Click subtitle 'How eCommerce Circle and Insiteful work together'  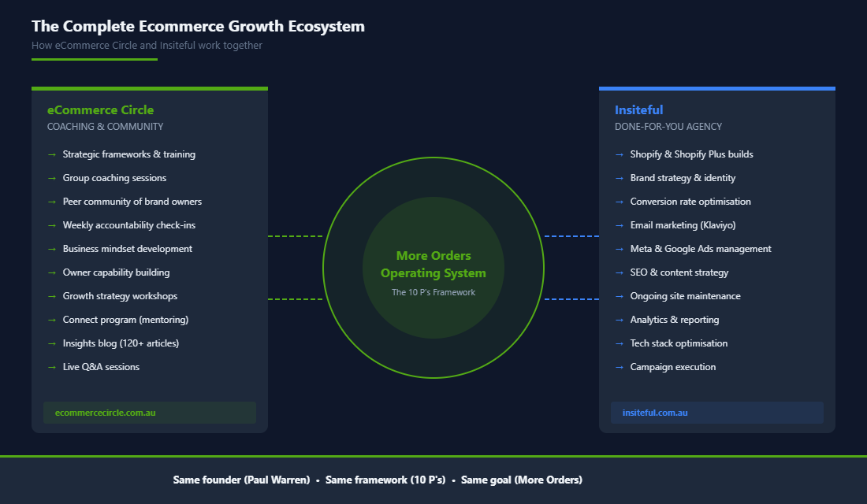[147, 46]
